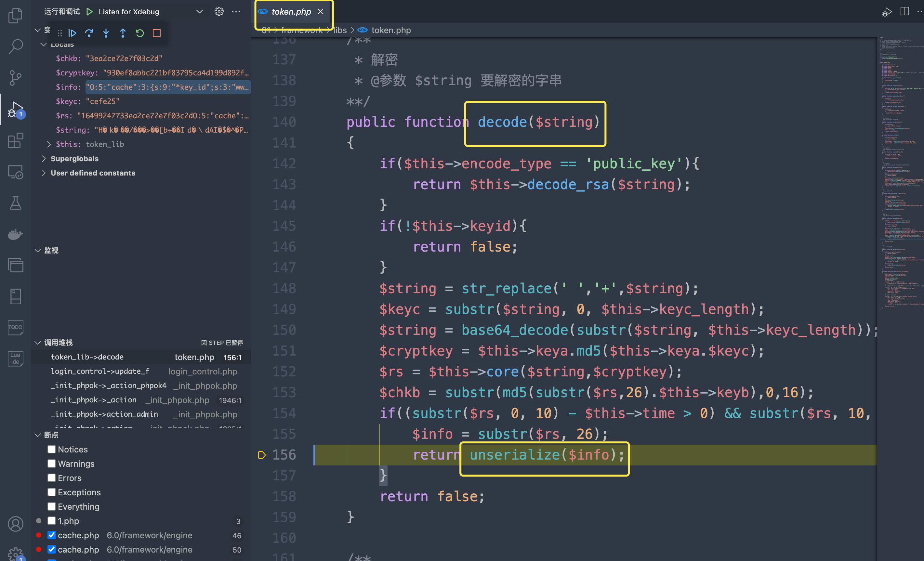Uncheck the cache.php line 50 breakpoint
The width and height of the screenshot is (924, 561).
coord(52,549)
